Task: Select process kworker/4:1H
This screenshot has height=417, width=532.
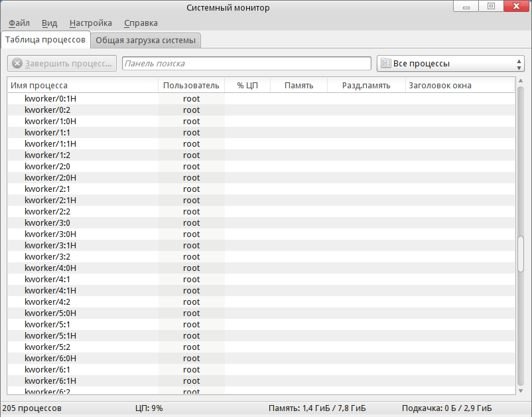Action: [x=261, y=291]
